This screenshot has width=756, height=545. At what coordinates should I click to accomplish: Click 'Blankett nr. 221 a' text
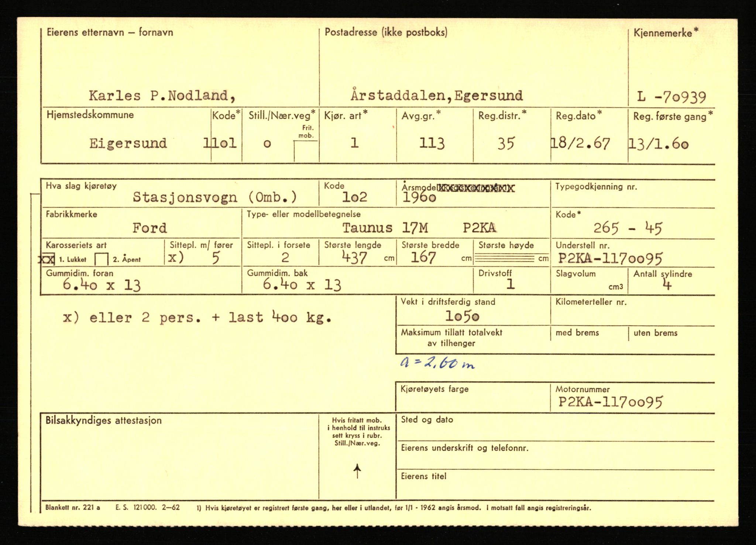[x=73, y=507]
